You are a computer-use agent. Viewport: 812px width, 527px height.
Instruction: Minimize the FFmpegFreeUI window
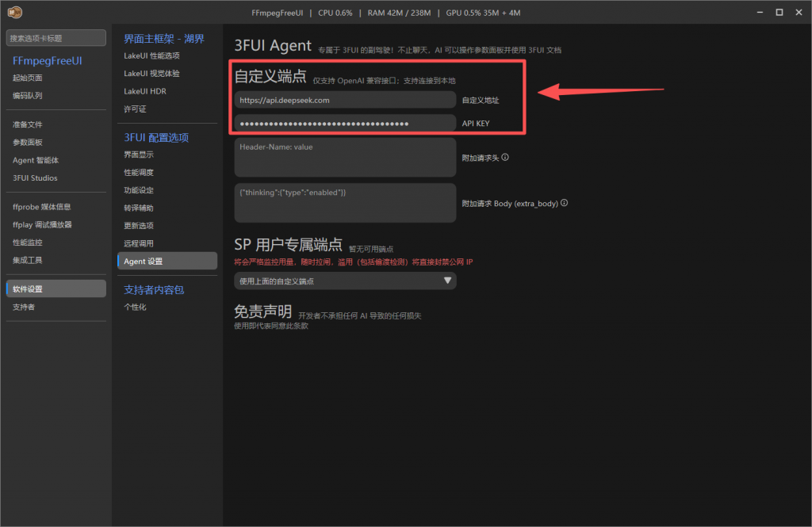pos(760,12)
